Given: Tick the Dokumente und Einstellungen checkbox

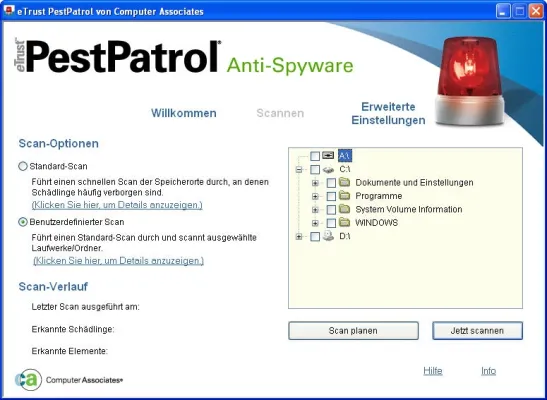Looking at the screenshot, I should pos(331,183).
